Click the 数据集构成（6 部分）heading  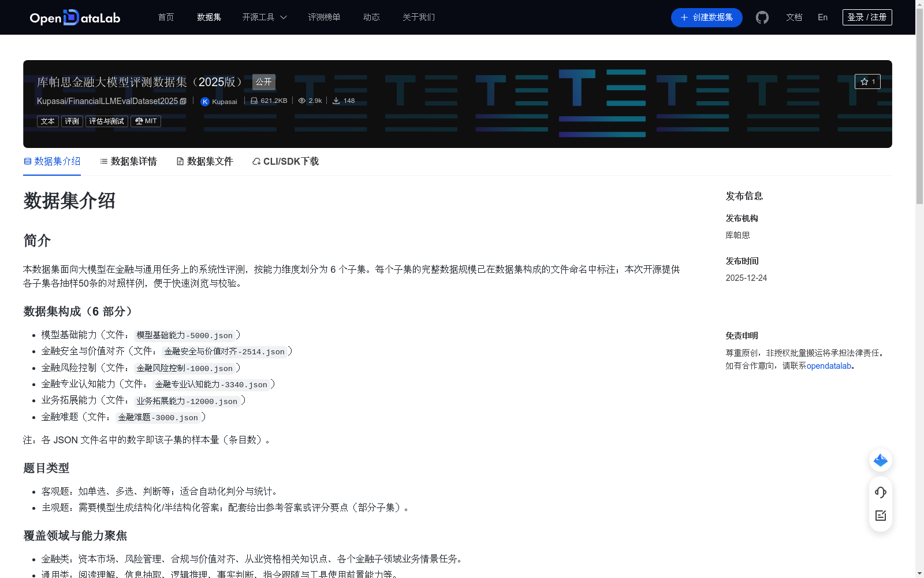point(80,312)
